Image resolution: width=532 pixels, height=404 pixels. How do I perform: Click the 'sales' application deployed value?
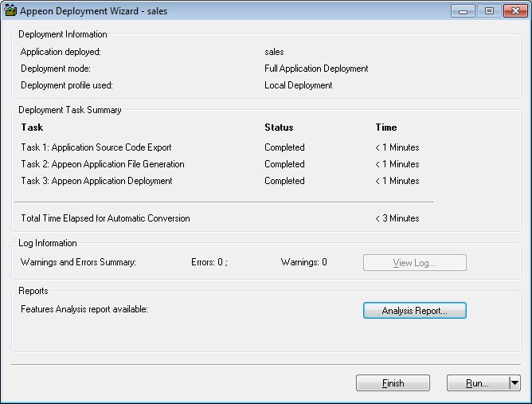(x=274, y=52)
